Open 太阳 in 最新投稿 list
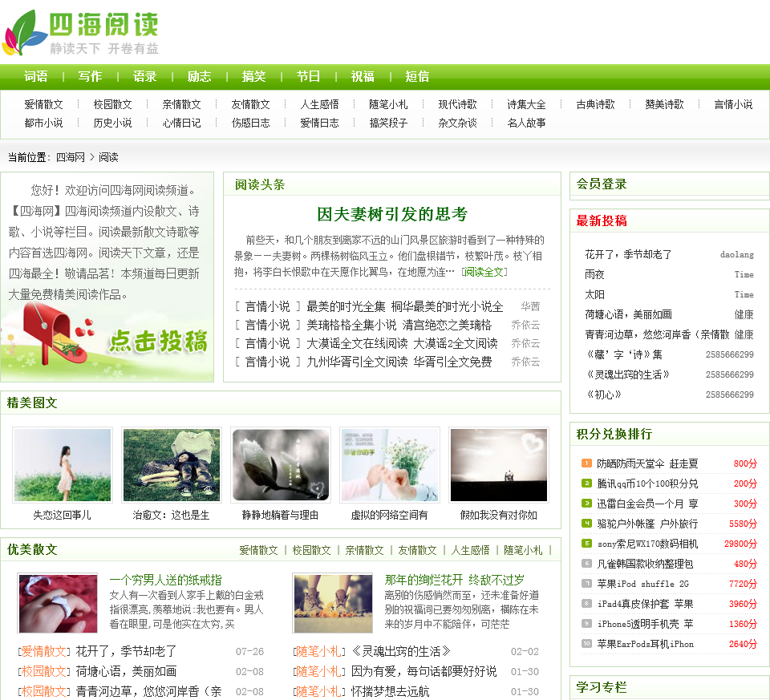 (x=594, y=294)
